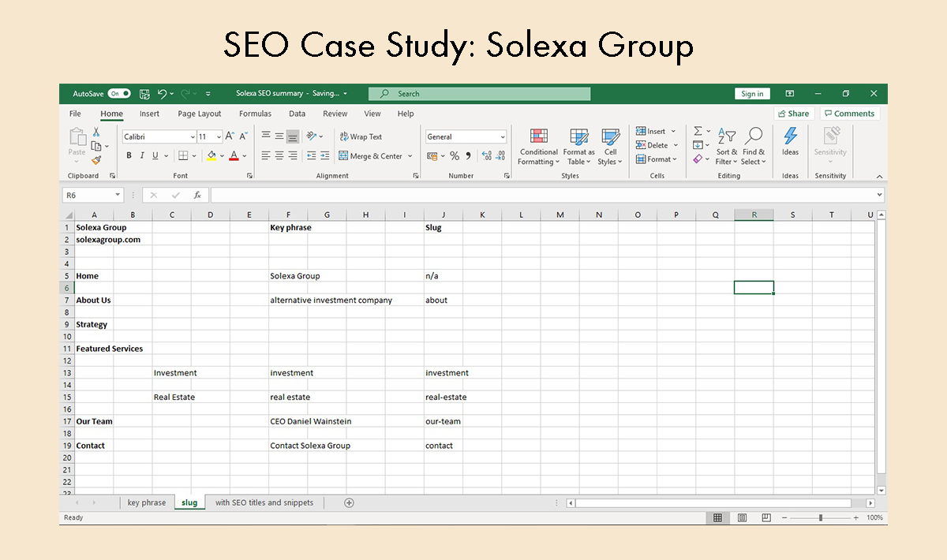Viewport: 947px width, 560px height.
Task: Select the Format Painter brush
Action: pos(96,160)
